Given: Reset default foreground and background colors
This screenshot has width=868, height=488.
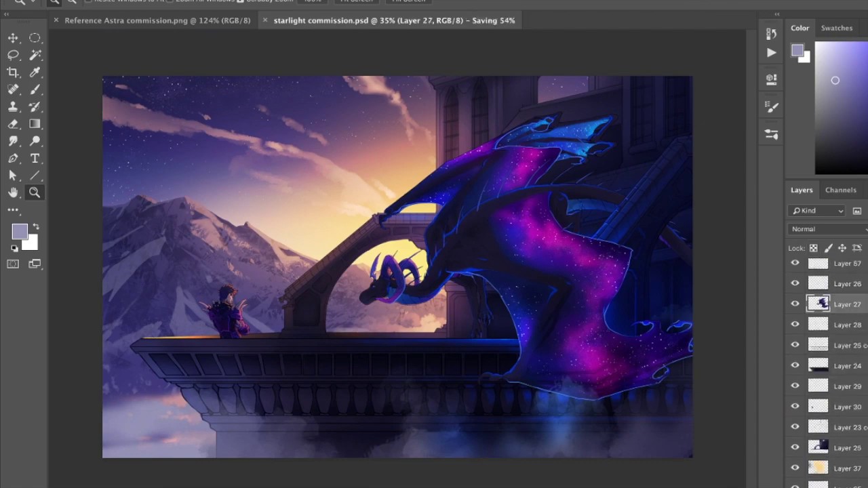Looking at the screenshot, I should pos(14,248).
